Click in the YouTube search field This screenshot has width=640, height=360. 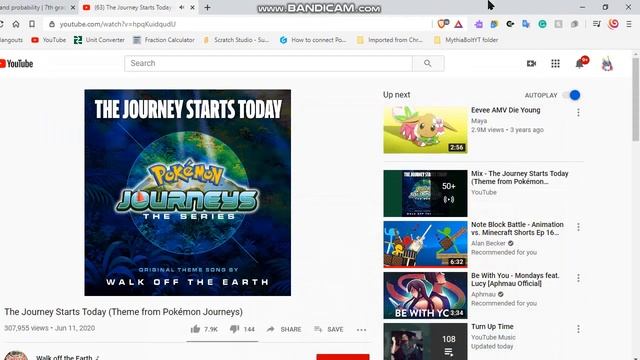268,63
